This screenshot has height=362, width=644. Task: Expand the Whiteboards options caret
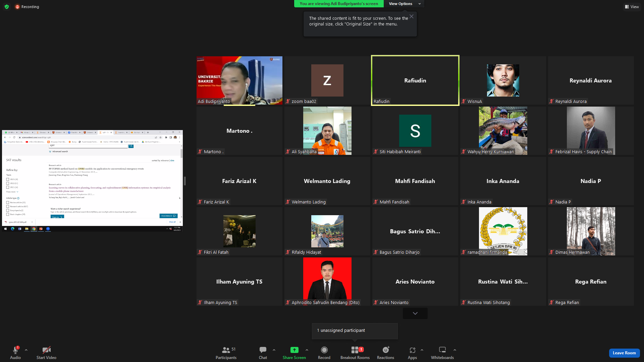click(x=455, y=350)
